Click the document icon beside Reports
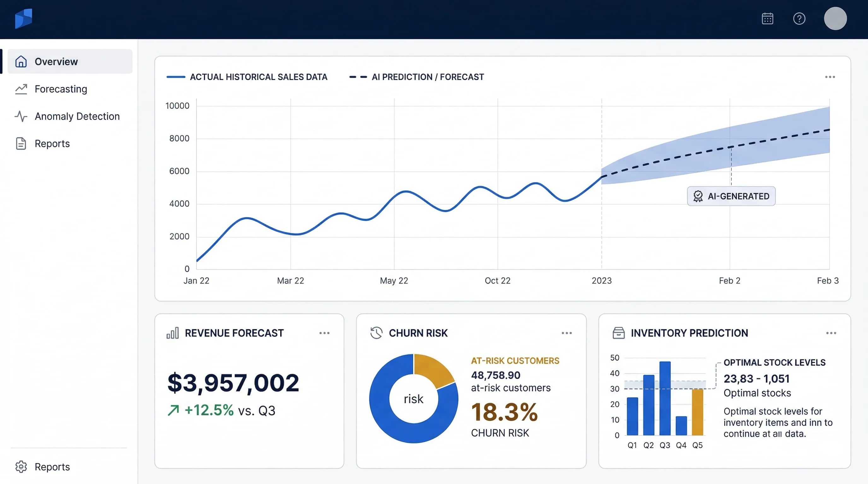The height and width of the screenshot is (484, 868). [21, 143]
